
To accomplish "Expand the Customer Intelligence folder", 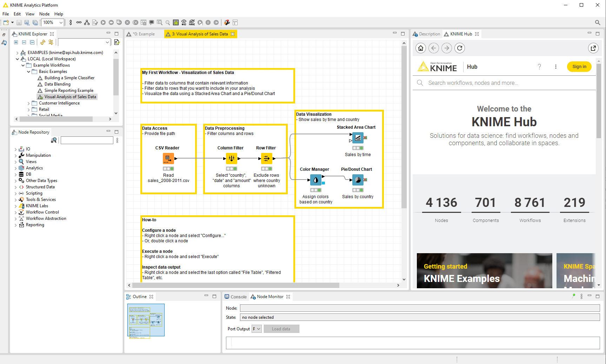I will tap(29, 103).
